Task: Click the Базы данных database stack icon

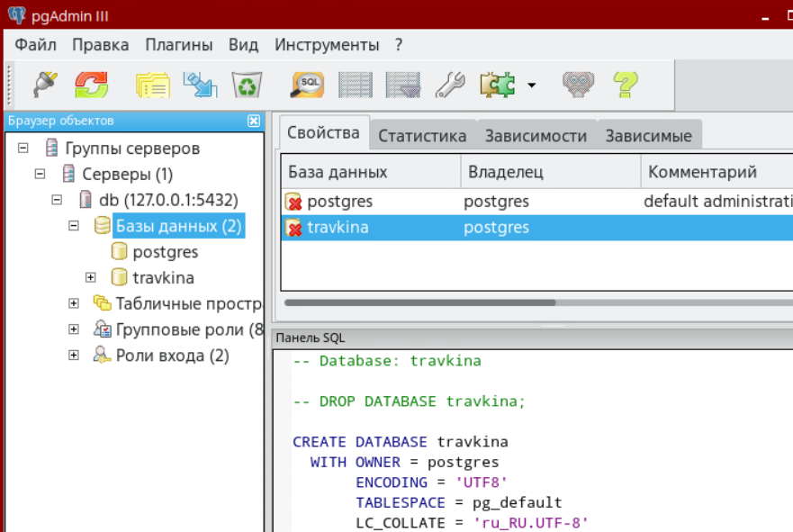Action: tap(102, 225)
